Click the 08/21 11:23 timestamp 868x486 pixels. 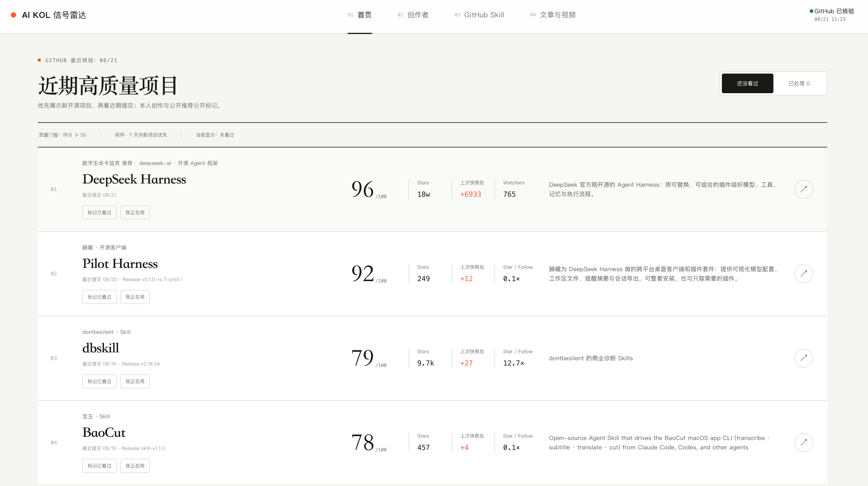(x=830, y=19)
